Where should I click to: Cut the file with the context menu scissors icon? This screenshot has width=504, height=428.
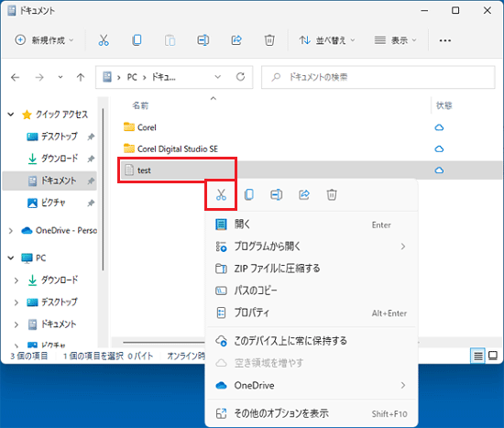tap(221, 195)
